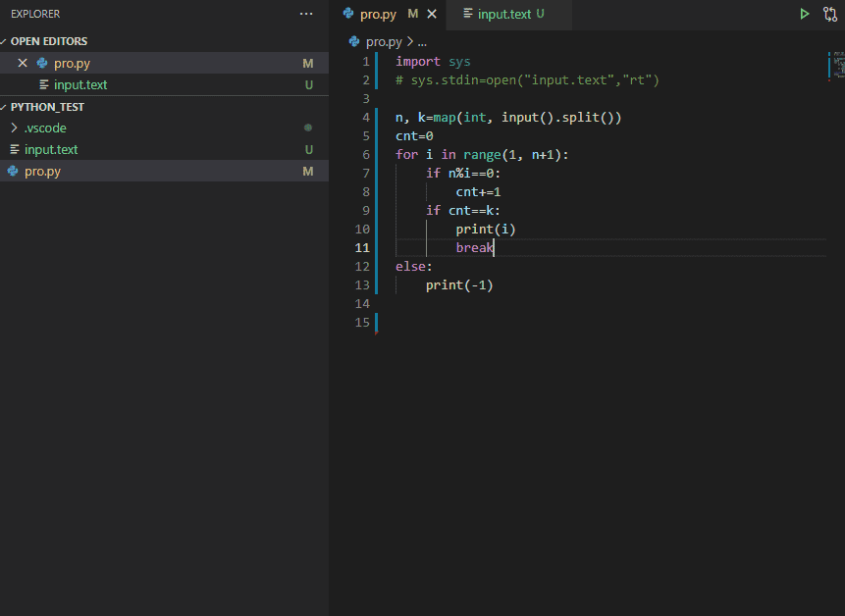Close the pro.py editor tab with its X
This screenshot has width=845, height=616.
[x=432, y=14]
